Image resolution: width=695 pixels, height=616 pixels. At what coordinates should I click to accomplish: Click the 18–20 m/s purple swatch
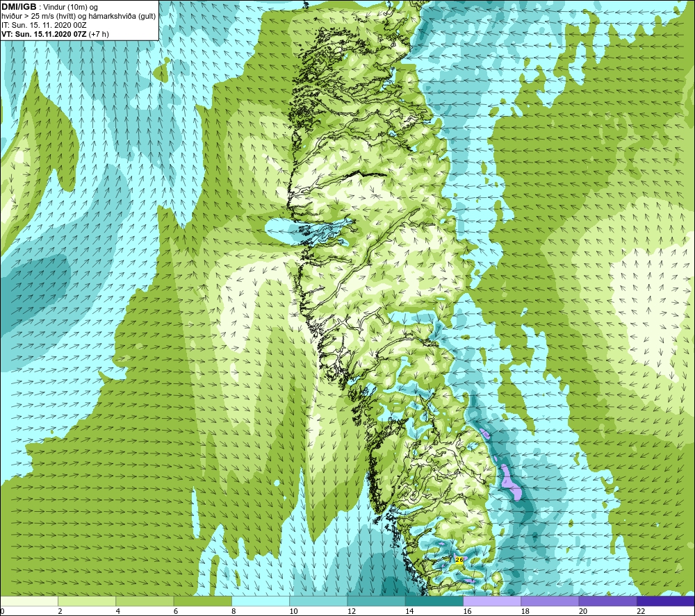tap(550, 601)
